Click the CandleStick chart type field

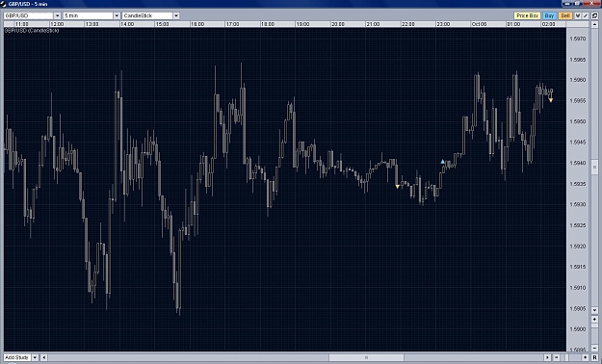tap(147, 15)
